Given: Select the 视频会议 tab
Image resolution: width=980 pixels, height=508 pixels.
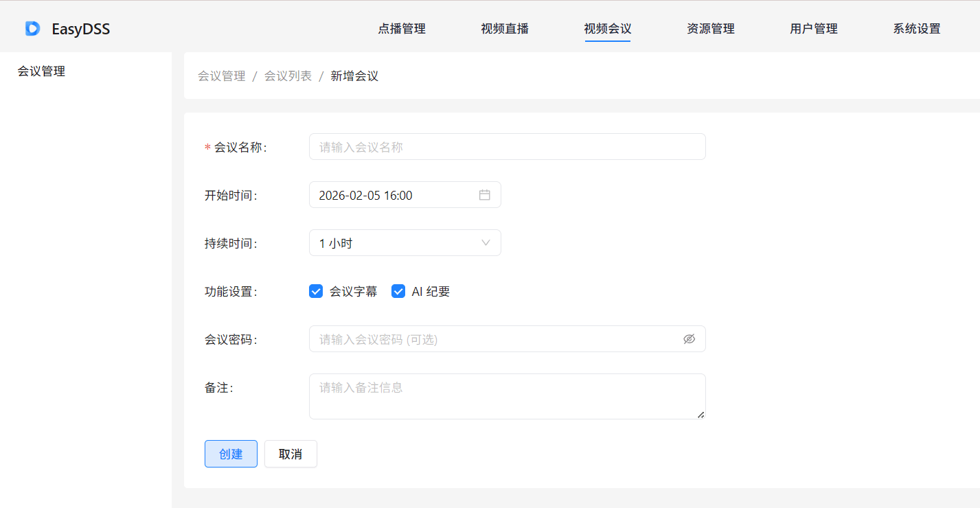Looking at the screenshot, I should (x=607, y=29).
